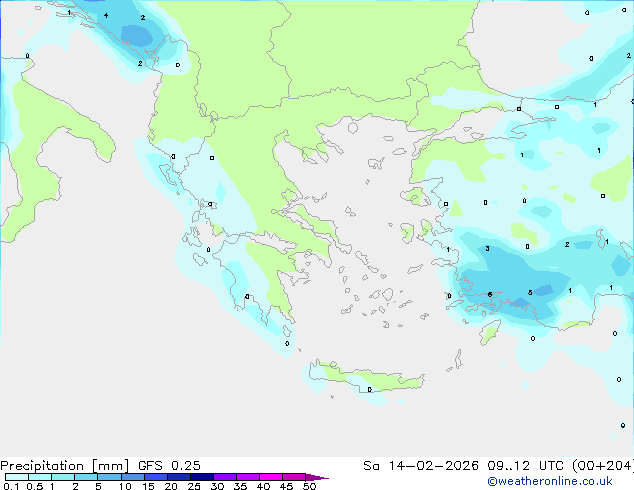
Task: Click the legend label "0.1"
Action: 11,486
